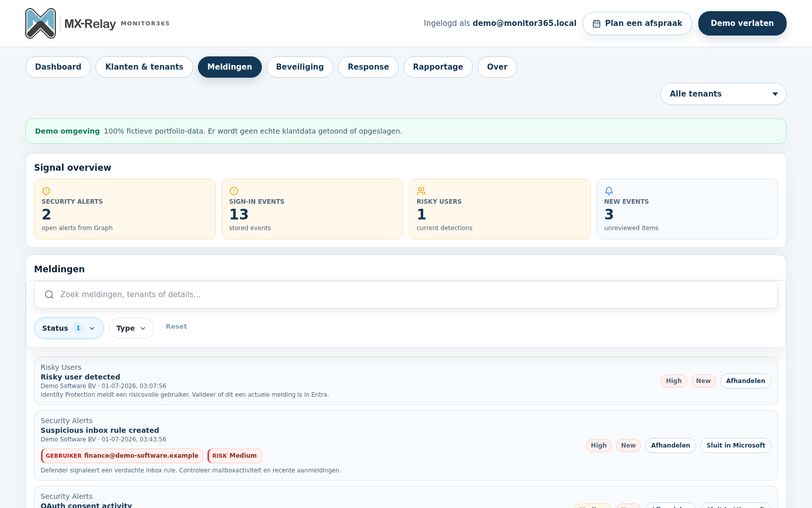Click the calendar icon in Plan een afspraak
Screen dimensions: 812x508
(x=597, y=24)
